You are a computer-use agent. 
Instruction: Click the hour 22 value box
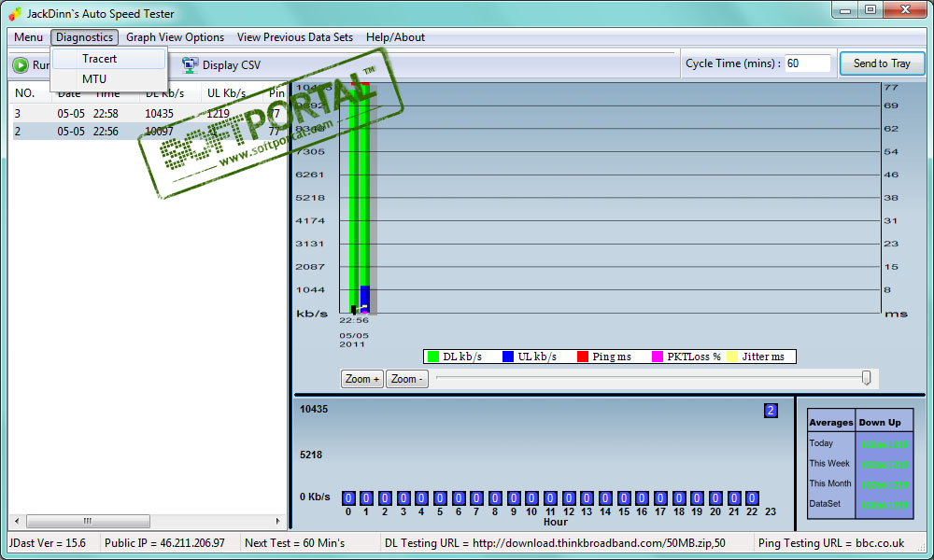pos(752,498)
